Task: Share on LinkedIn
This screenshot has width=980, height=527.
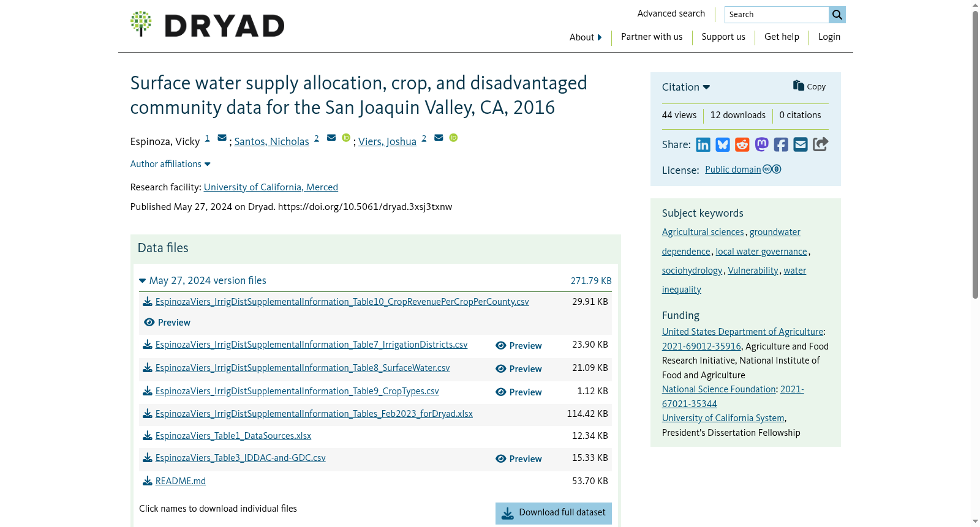Action: point(703,144)
